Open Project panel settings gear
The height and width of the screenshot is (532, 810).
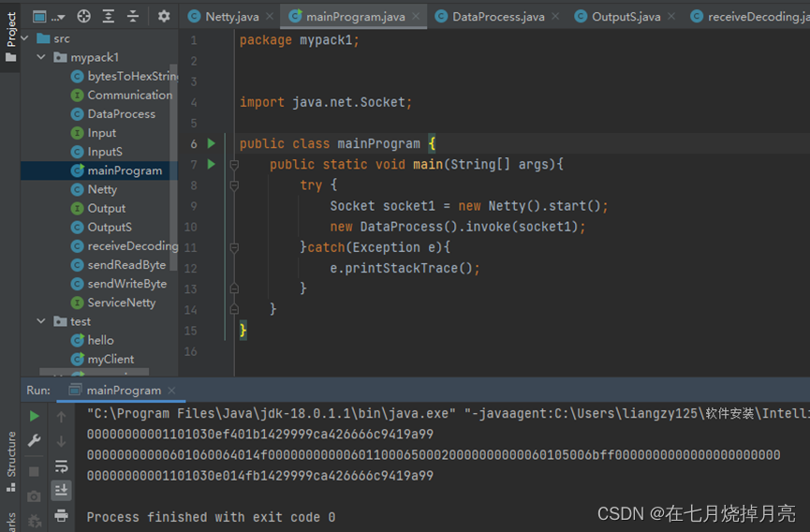tap(164, 16)
